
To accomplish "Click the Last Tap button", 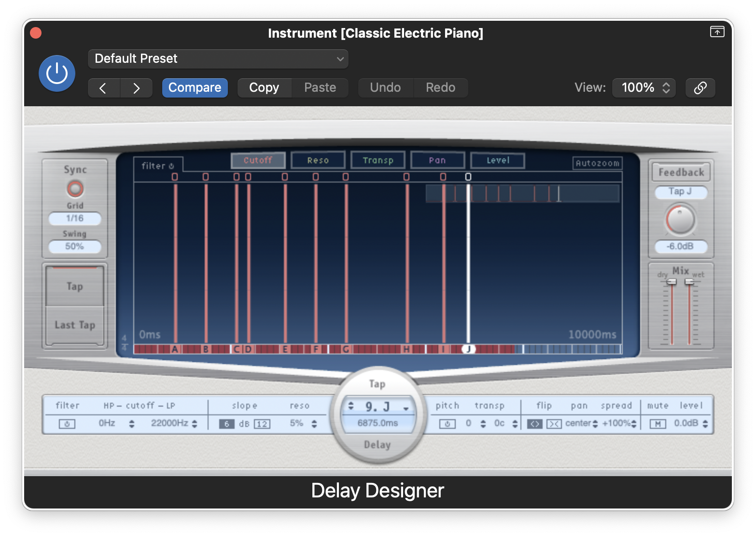I will coord(75,325).
